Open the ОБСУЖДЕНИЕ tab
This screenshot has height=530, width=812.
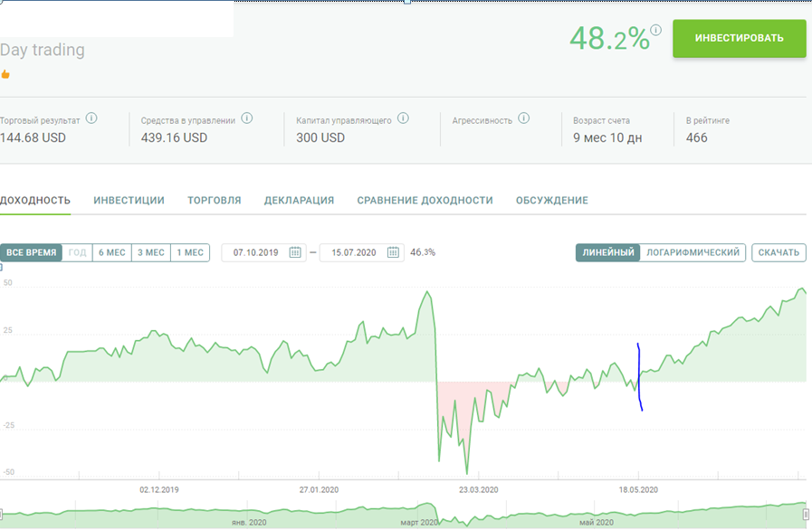[x=551, y=200]
